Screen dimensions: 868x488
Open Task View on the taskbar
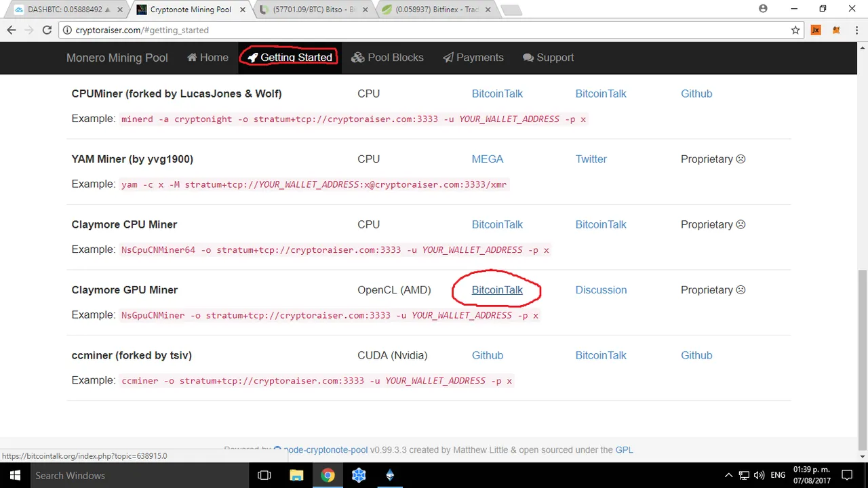(264, 475)
